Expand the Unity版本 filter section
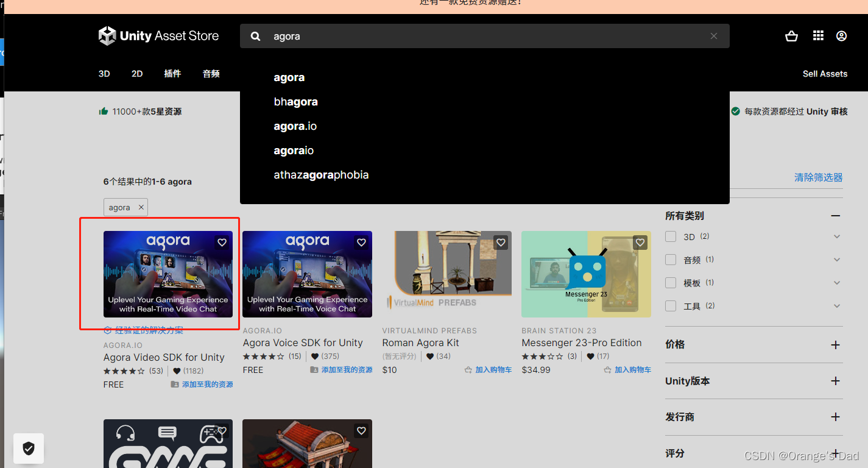868x468 pixels. point(836,381)
